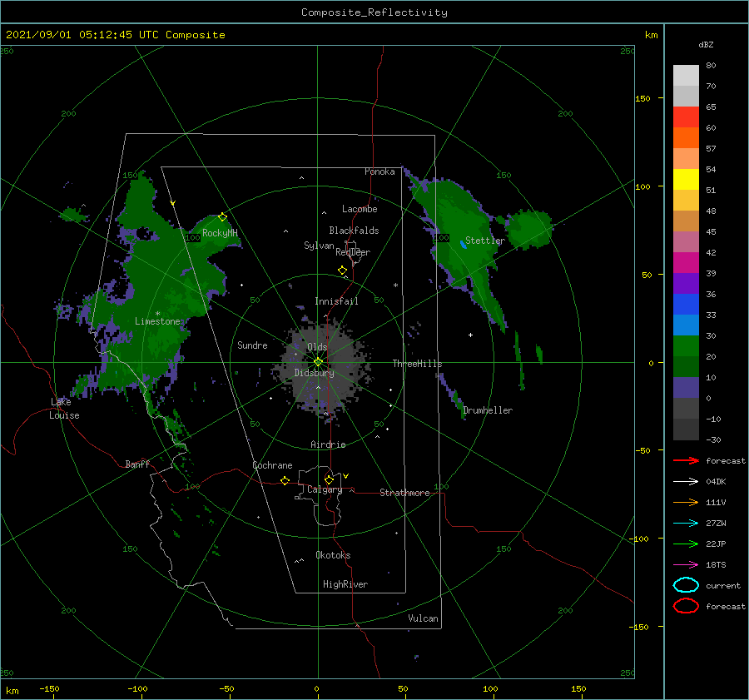Click the Ponoka city label
The width and height of the screenshot is (749, 700).
click(379, 171)
